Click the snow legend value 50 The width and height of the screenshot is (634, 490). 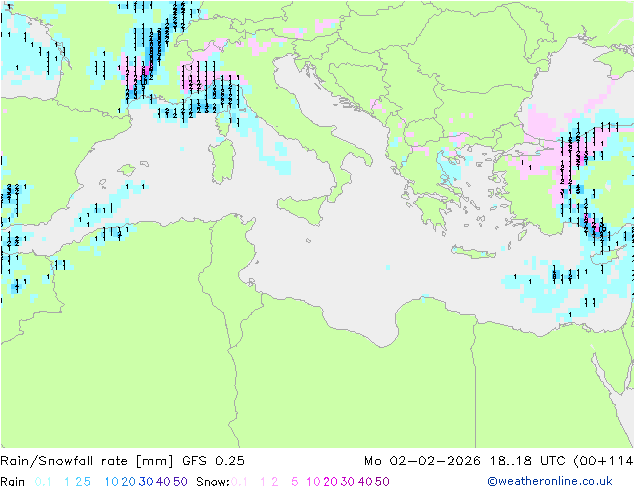tap(382, 482)
